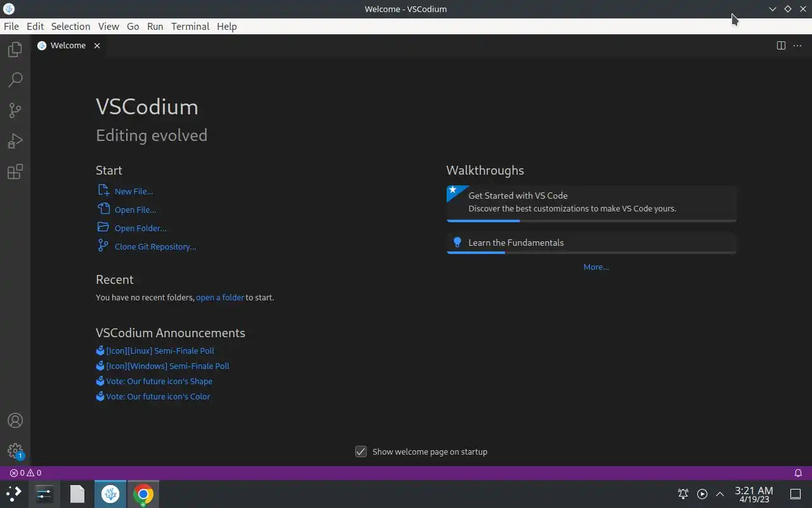The width and height of the screenshot is (812, 508).
Task: Click the More... walkthroughs link
Action: click(x=596, y=267)
